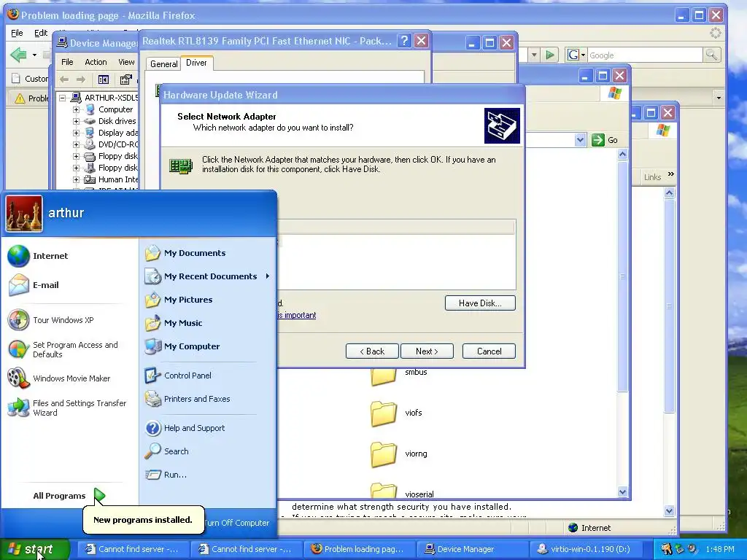The height and width of the screenshot is (560, 747).
Task: Click the green Go arrow button
Action: point(598,140)
